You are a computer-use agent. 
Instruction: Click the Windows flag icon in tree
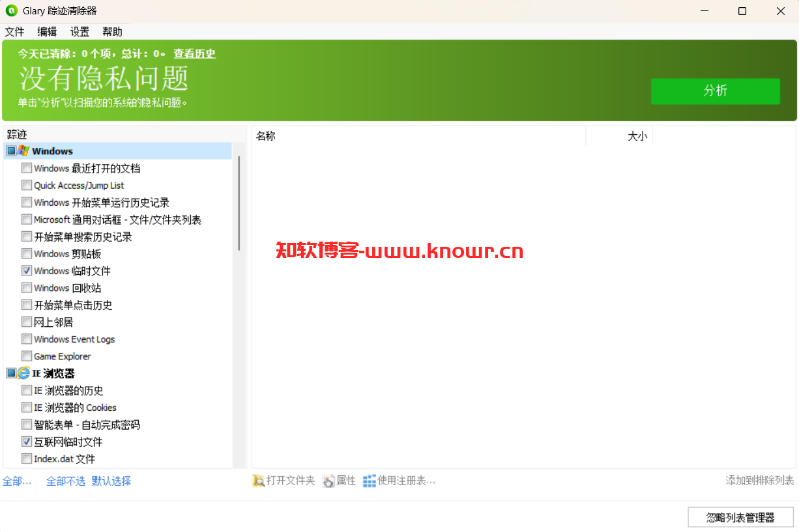[x=23, y=151]
